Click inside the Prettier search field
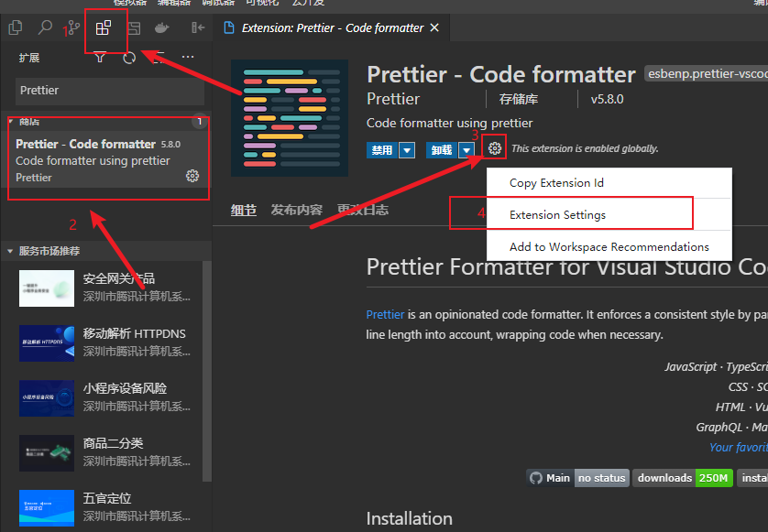Screen dimensions: 768x532 pos(110,91)
